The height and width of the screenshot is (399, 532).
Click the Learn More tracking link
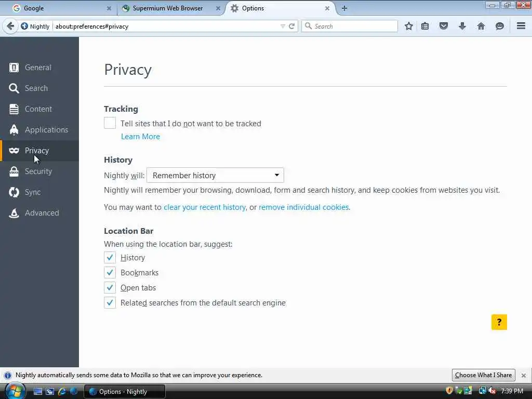tap(140, 137)
